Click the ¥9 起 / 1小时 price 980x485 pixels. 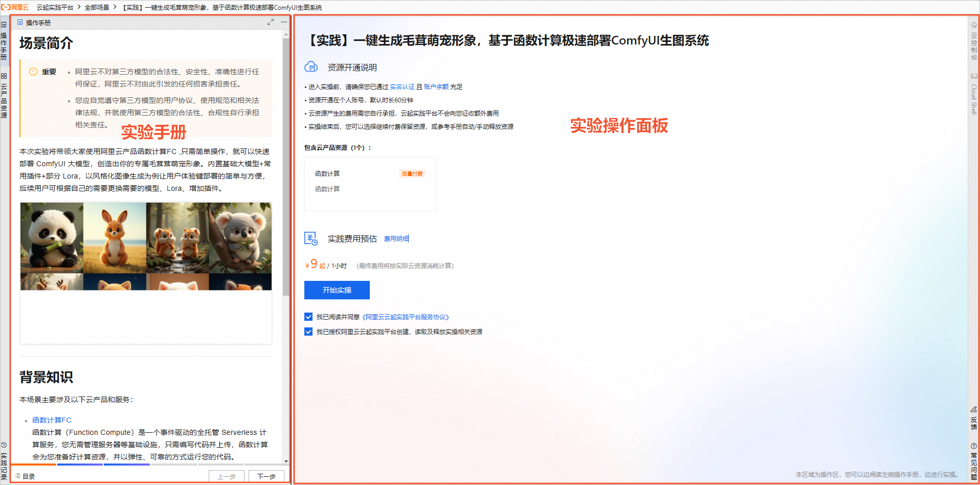326,264
